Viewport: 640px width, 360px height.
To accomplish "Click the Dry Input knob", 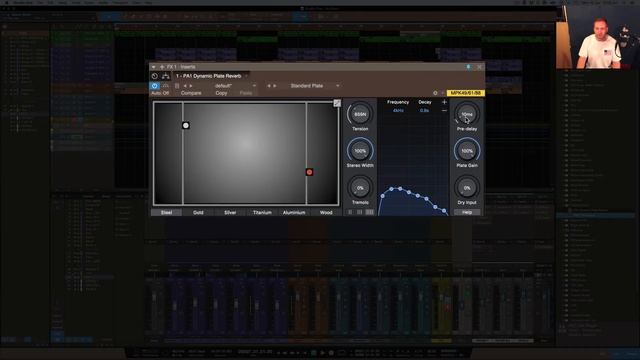I will [x=467, y=188].
